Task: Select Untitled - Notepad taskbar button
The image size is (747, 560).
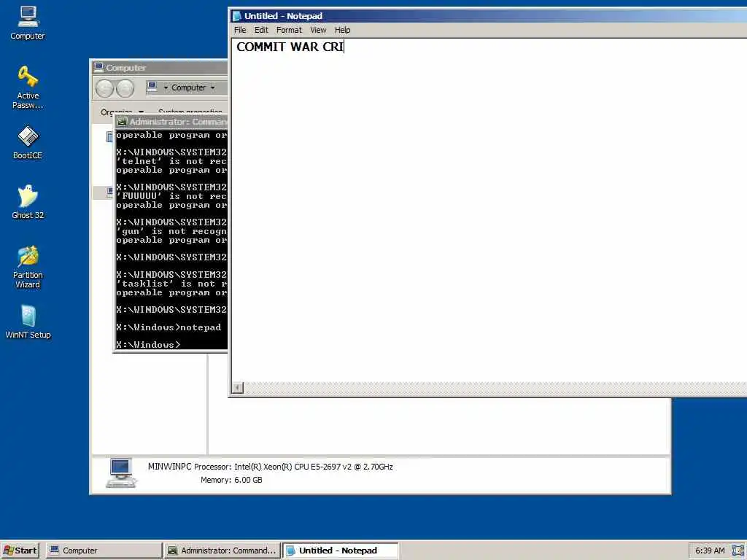Action: tap(340, 551)
